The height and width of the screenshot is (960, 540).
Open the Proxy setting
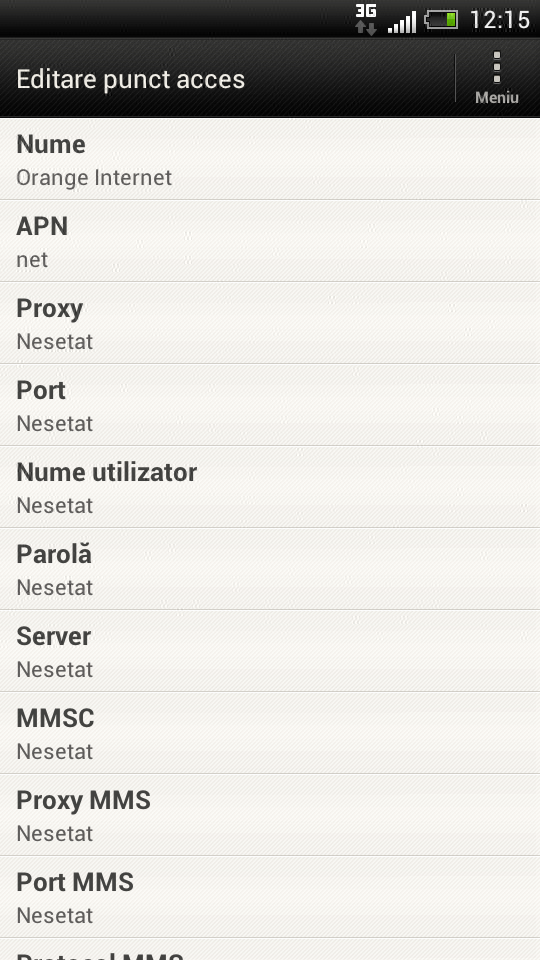[270, 323]
